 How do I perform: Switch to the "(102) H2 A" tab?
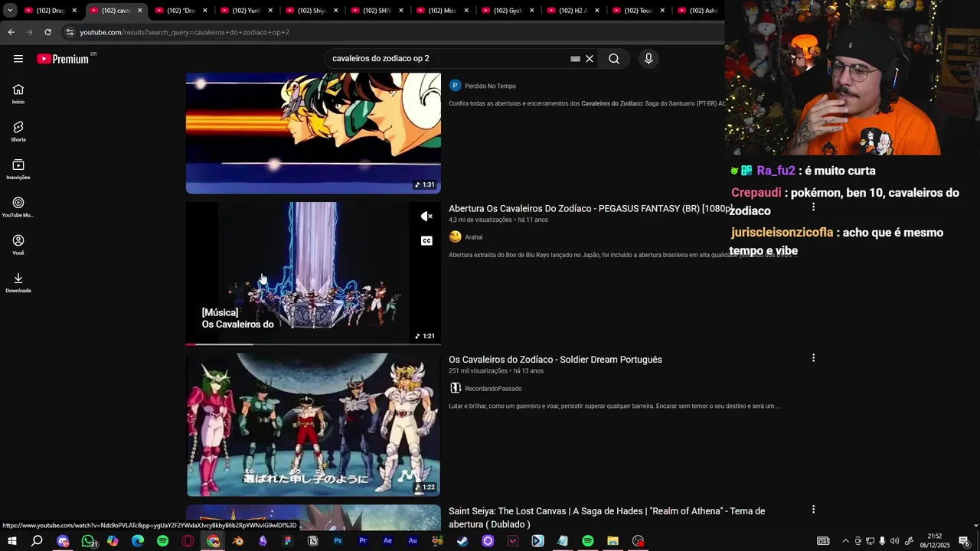click(x=574, y=11)
